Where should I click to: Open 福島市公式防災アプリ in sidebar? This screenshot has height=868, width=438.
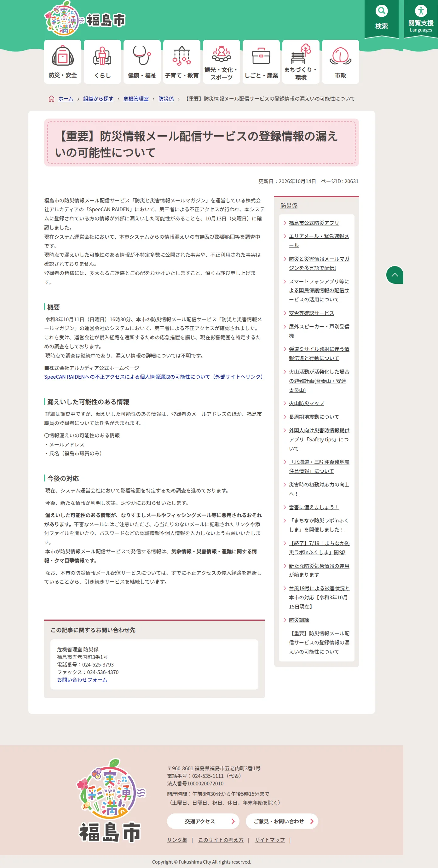(x=314, y=223)
